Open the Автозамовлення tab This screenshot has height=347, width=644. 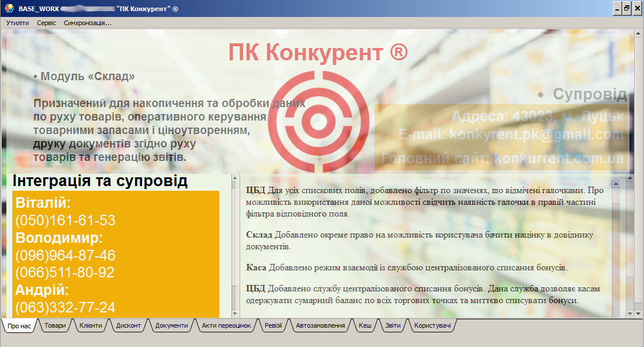click(x=320, y=325)
